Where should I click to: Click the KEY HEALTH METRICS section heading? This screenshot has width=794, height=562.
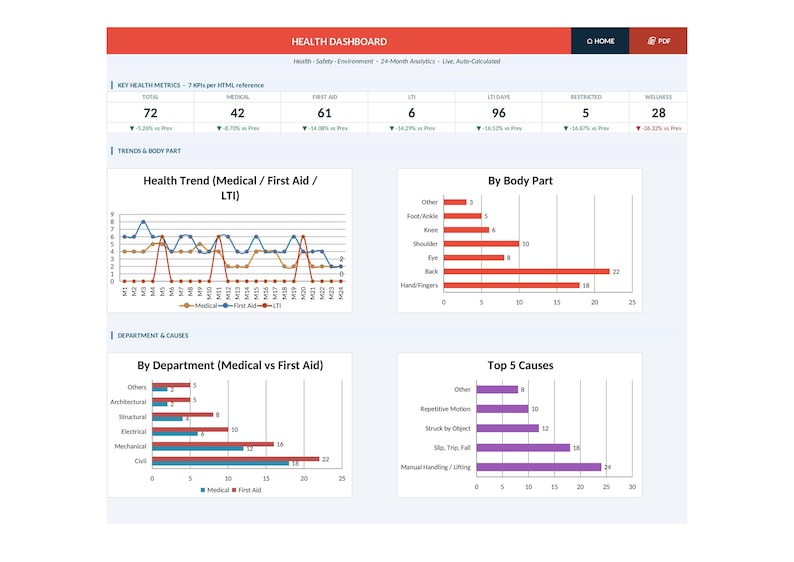tap(190, 85)
